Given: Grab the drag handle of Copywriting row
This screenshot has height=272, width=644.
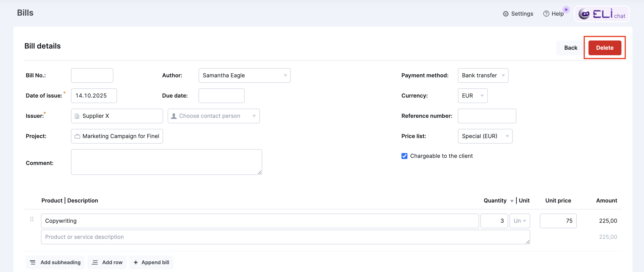Looking at the screenshot, I should pyautogui.click(x=32, y=219).
